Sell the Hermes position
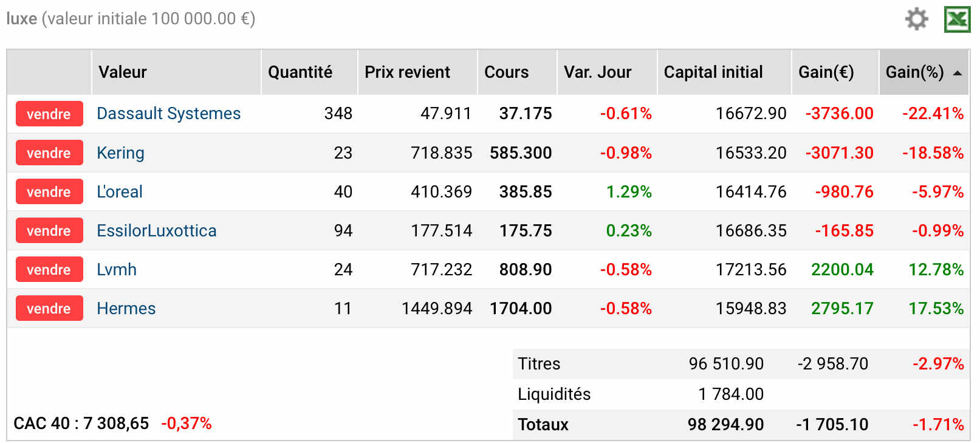This screenshot has width=980, height=443. [x=49, y=308]
